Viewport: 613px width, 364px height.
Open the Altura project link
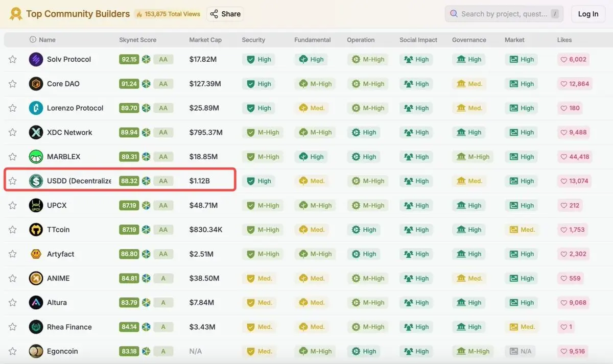57,302
